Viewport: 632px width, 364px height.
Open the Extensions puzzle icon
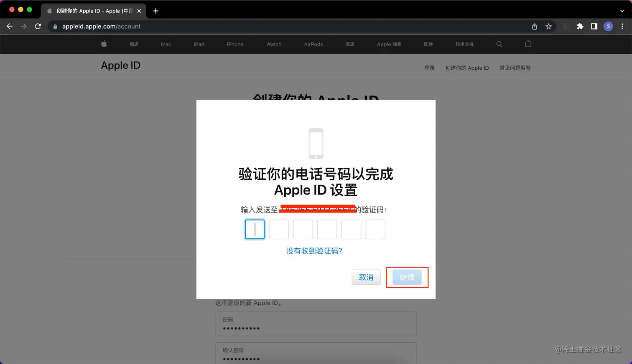coord(580,26)
